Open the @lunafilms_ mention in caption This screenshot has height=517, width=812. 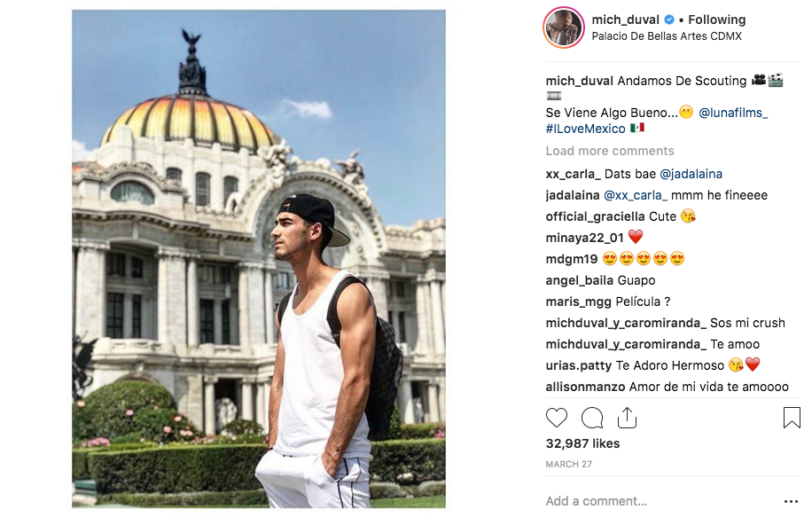[733, 113]
